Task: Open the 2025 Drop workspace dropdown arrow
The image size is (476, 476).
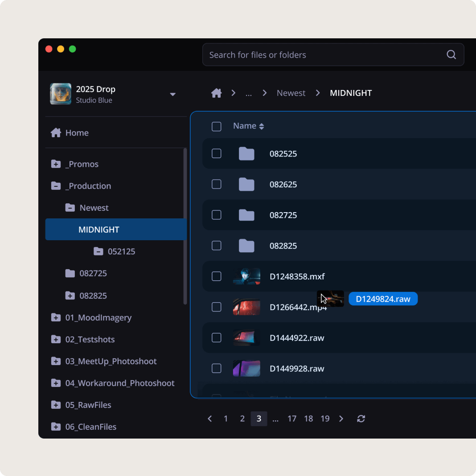Action: [172, 94]
